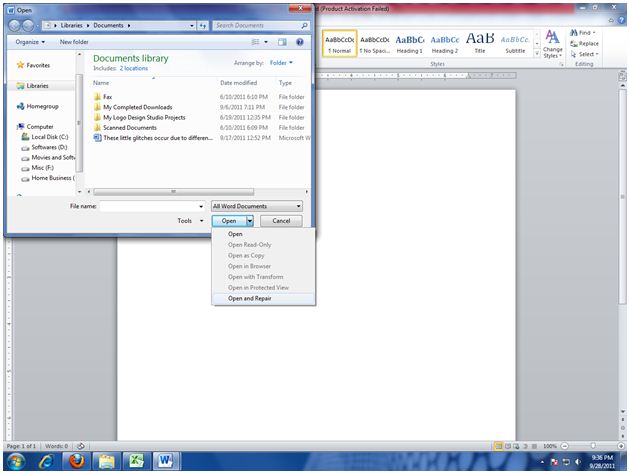
Task: Click the search magnifier in Search Documents
Action: 304,25
